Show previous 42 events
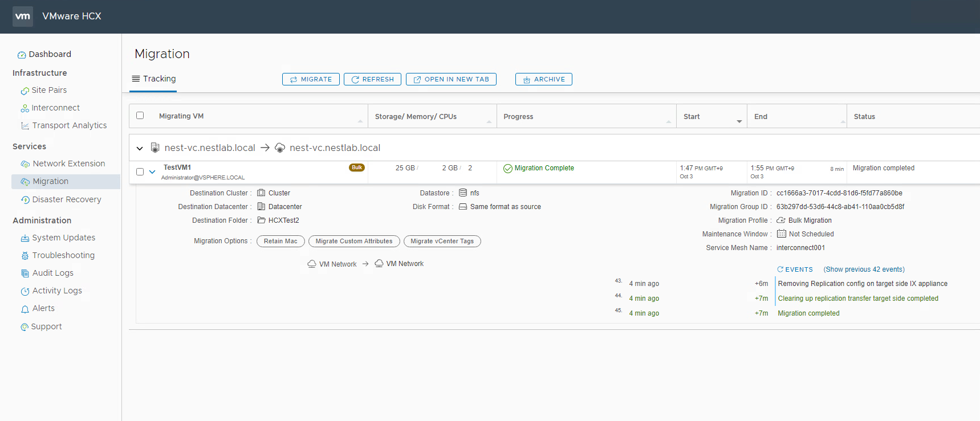980x421 pixels. [864, 269]
